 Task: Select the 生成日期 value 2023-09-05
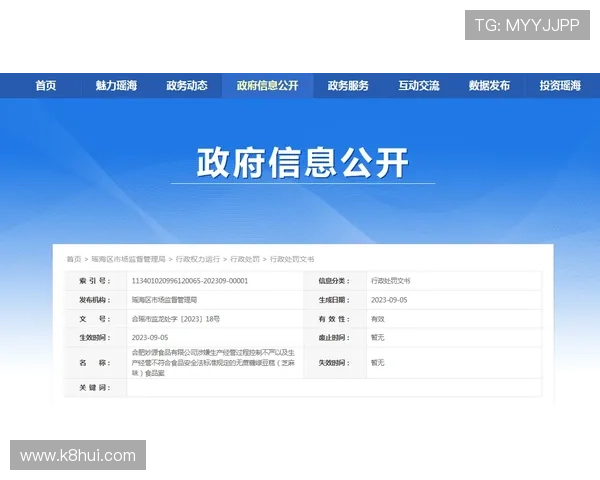pos(389,300)
